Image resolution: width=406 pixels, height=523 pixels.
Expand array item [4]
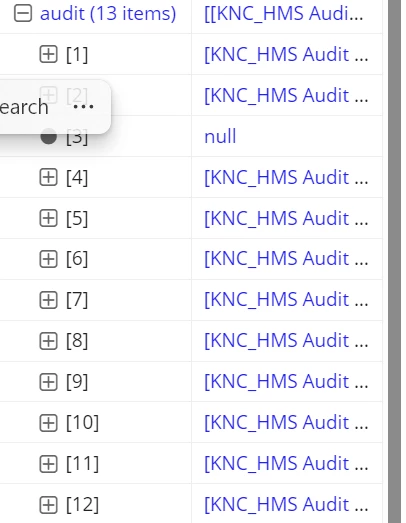click(48, 177)
